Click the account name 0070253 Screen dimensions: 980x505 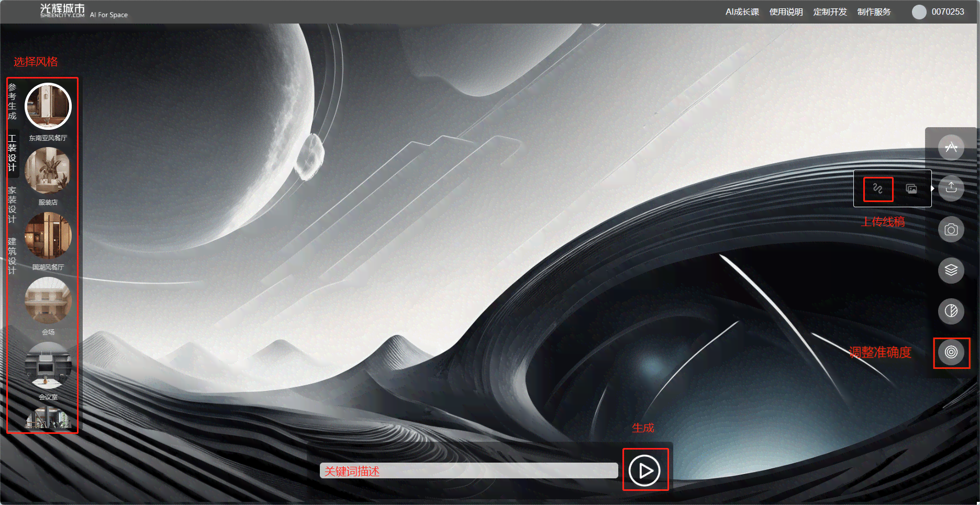(948, 12)
